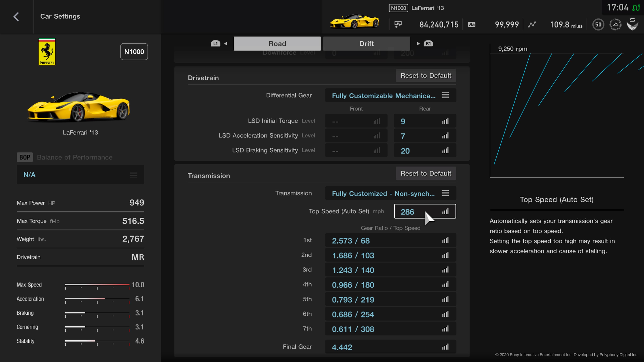Edit 7th gear ratio 0.611 / 308

pyautogui.click(x=390, y=329)
